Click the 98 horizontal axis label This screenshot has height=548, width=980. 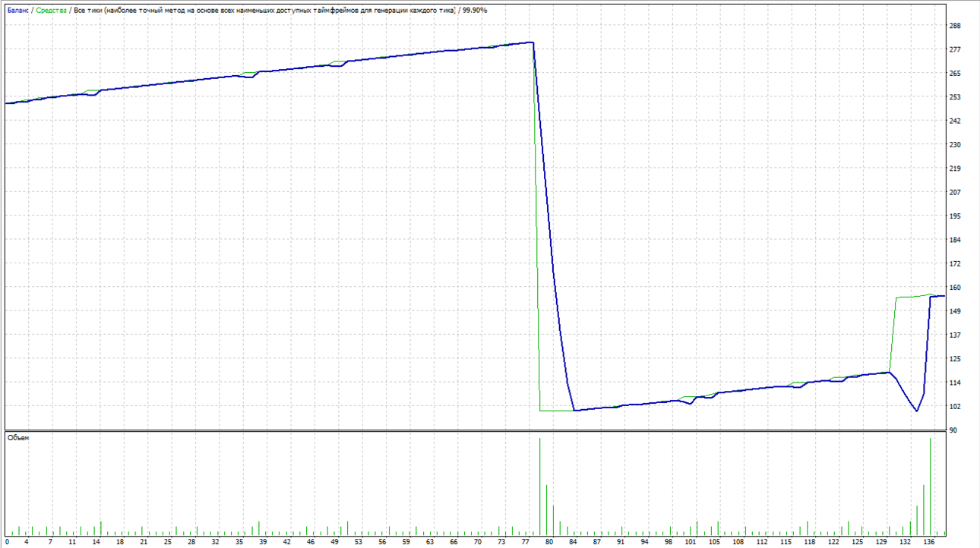[669, 543]
